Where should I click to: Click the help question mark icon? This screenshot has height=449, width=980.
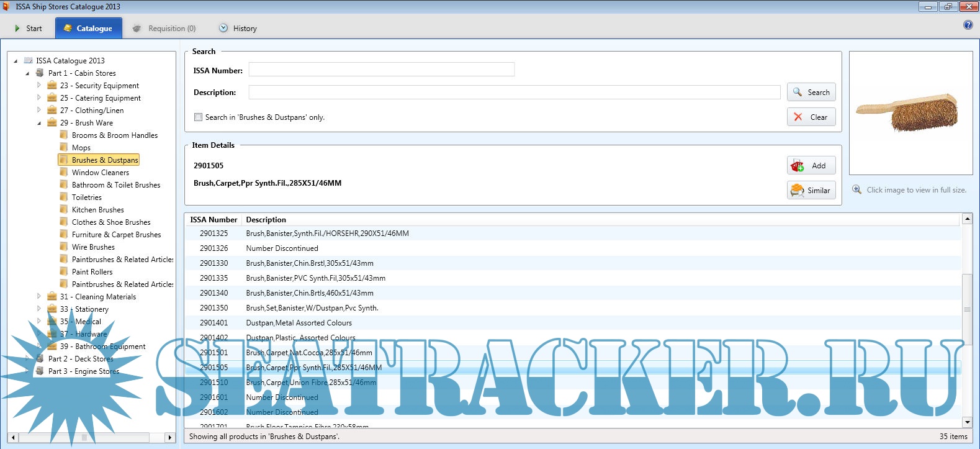tap(968, 25)
